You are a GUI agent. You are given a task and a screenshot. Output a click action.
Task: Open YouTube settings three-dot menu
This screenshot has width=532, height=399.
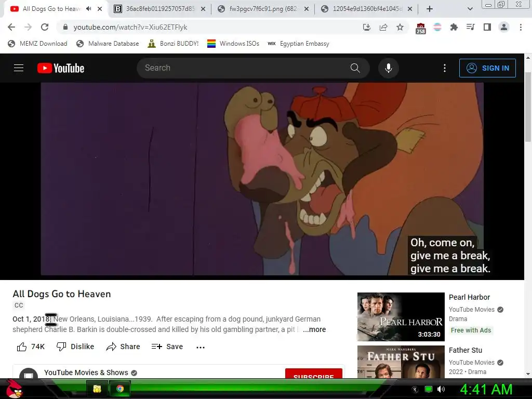(x=445, y=68)
